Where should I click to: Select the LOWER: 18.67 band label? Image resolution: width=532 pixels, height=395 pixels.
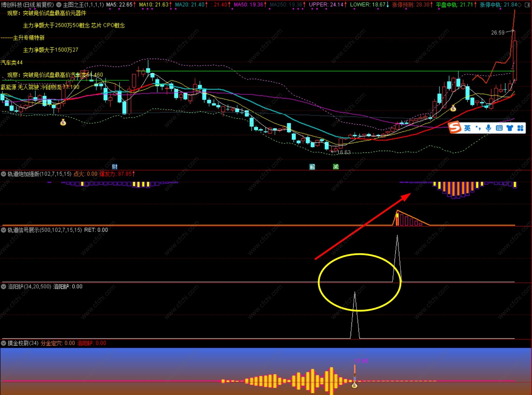[x=368, y=5]
